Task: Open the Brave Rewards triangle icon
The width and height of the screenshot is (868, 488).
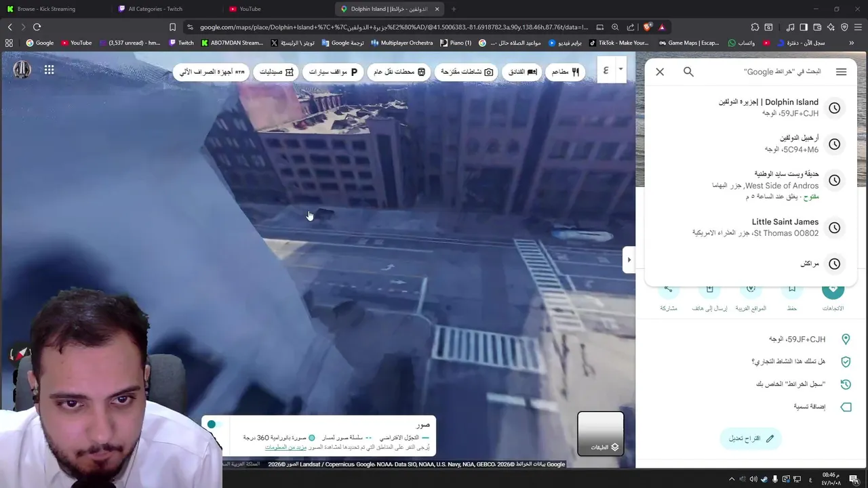Action: [662, 27]
